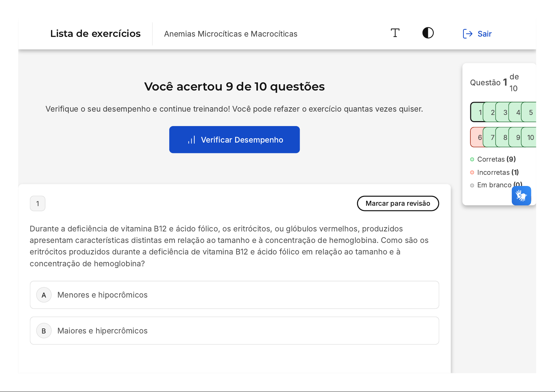Click the Sair logout icon
The image size is (555, 392).
[x=467, y=34]
